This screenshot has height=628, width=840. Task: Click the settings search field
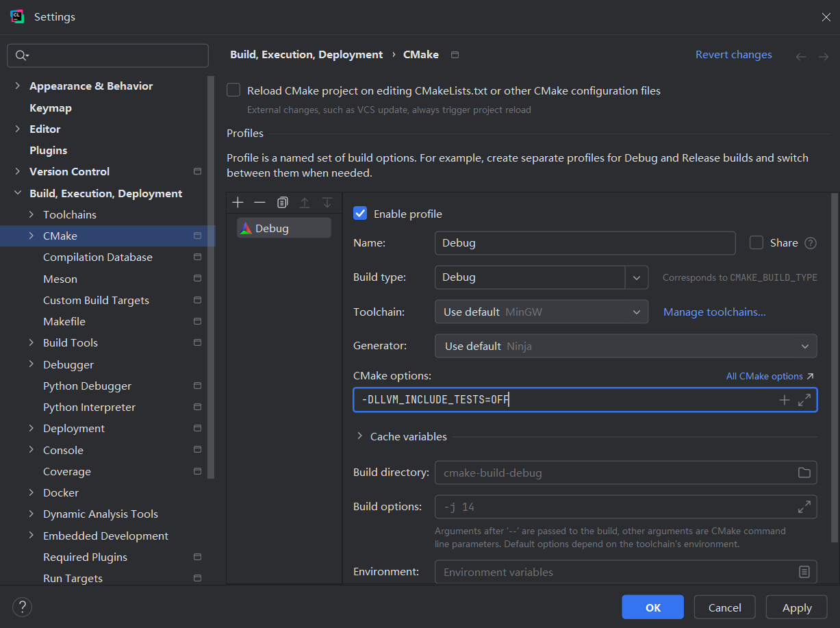pyautogui.click(x=110, y=55)
